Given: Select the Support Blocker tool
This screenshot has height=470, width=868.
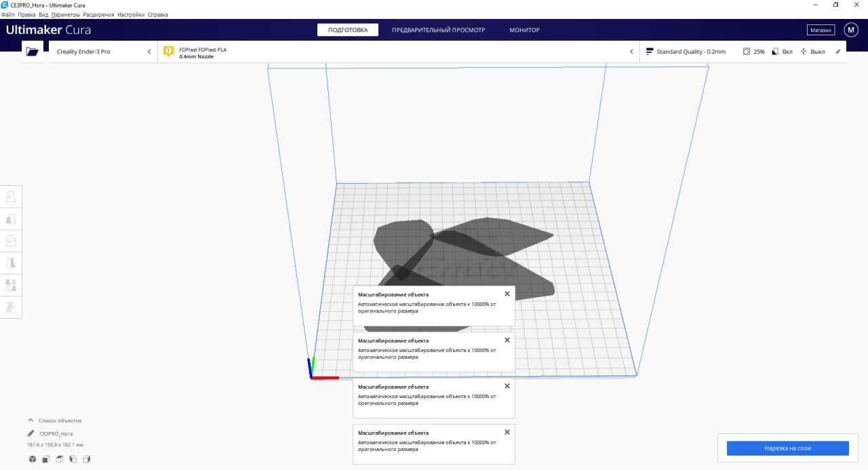Looking at the screenshot, I should 11,307.
